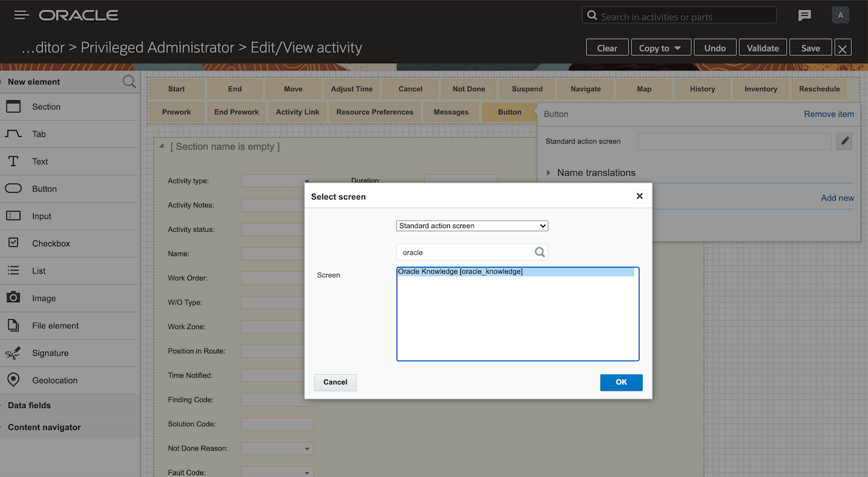Focus the screen filter field containing oracle
Screen dimensions: 868x477
click(472, 252)
